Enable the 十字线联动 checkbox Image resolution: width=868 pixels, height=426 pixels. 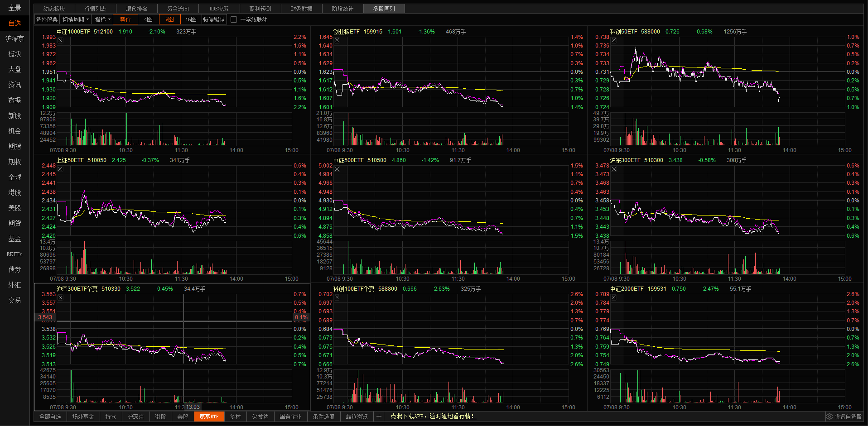[x=234, y=19]
